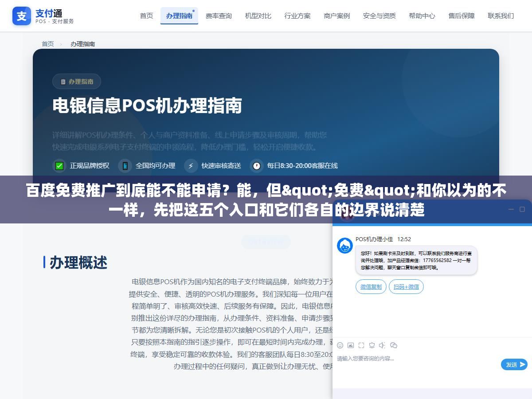Click the 扫码+微信 button in chat
The width and height of the screenshot is (532, 399).
(x=407, y=286)
